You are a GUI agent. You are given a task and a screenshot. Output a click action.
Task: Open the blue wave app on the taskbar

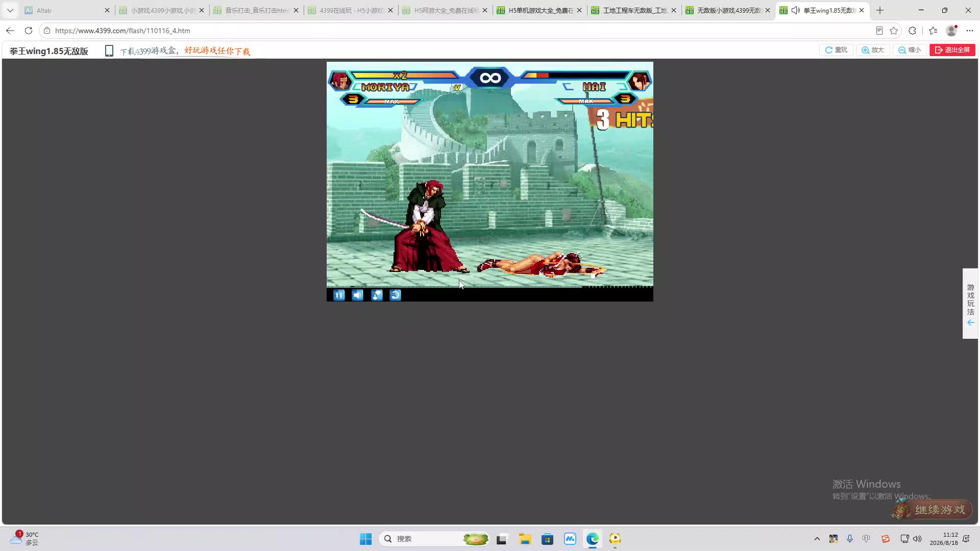click(x=570, y=539)
